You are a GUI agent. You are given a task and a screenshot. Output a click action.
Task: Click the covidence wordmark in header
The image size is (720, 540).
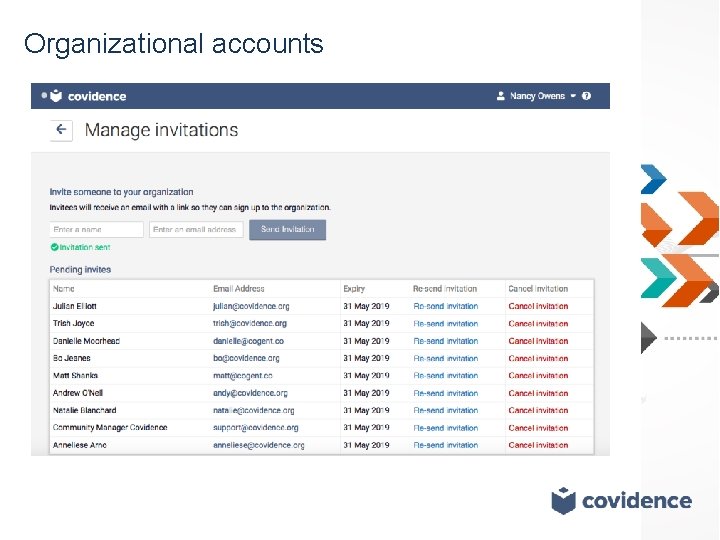tap(97, 96)
